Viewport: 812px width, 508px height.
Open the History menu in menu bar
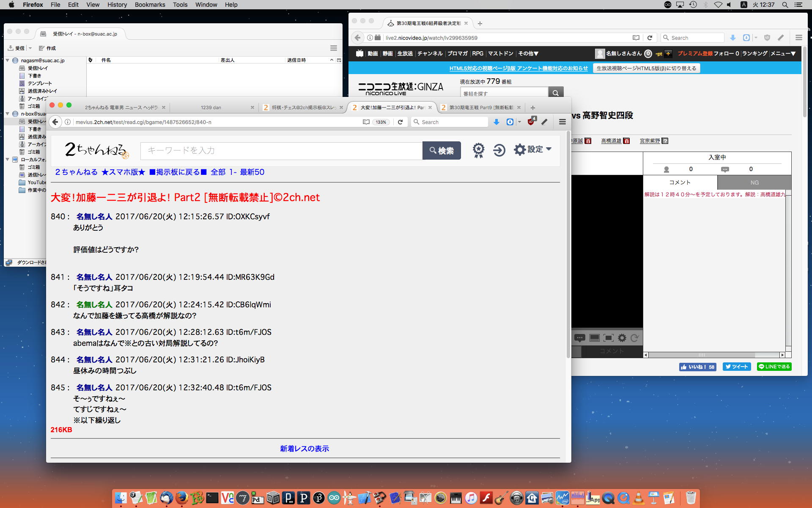(117, 5)
